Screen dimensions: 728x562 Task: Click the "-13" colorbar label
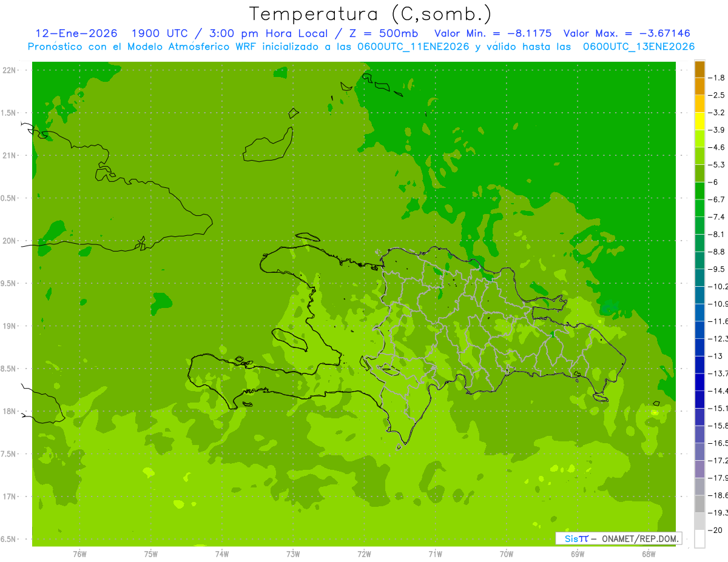715,356
